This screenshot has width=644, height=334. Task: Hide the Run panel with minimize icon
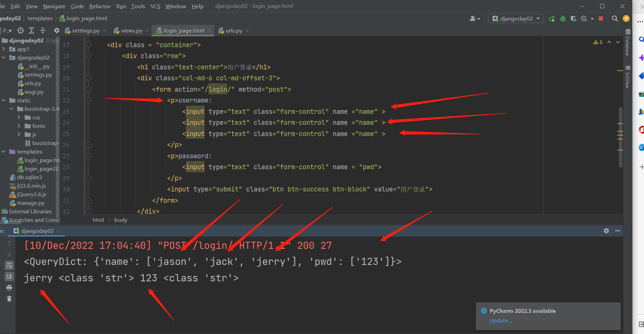click(x=618, y=231)
